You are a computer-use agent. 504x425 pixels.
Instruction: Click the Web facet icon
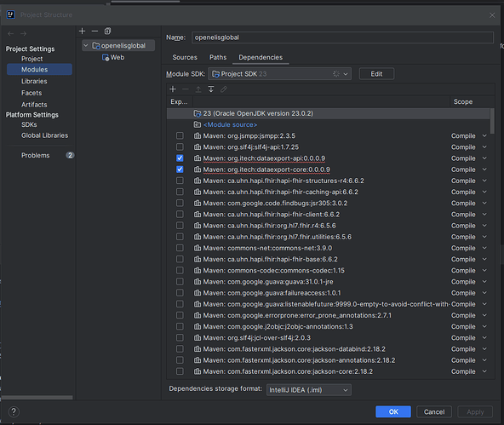tap(106, 58)
